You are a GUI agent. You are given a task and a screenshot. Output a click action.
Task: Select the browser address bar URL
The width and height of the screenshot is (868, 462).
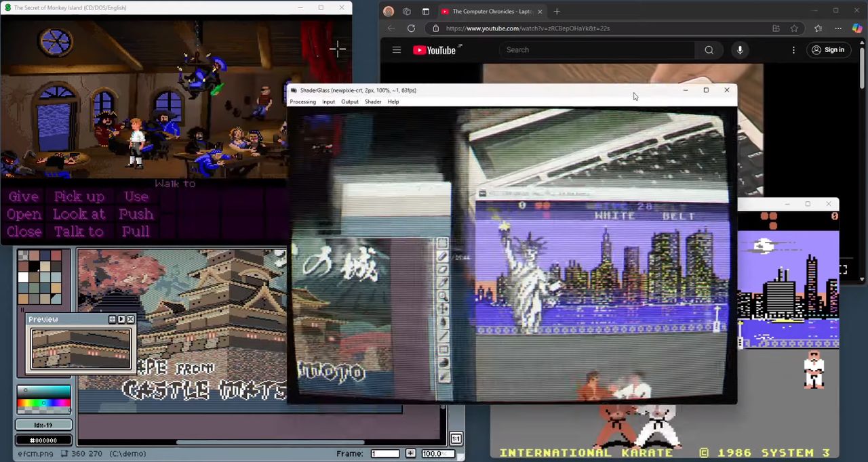pos(528,28)
